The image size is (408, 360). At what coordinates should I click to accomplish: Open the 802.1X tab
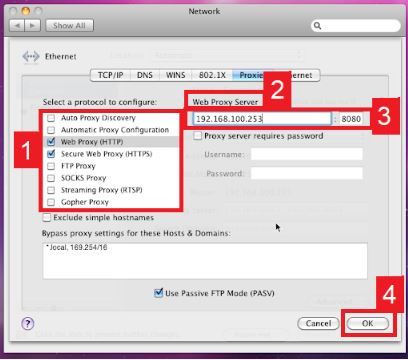pyautogui.click(x=212, y=75)
